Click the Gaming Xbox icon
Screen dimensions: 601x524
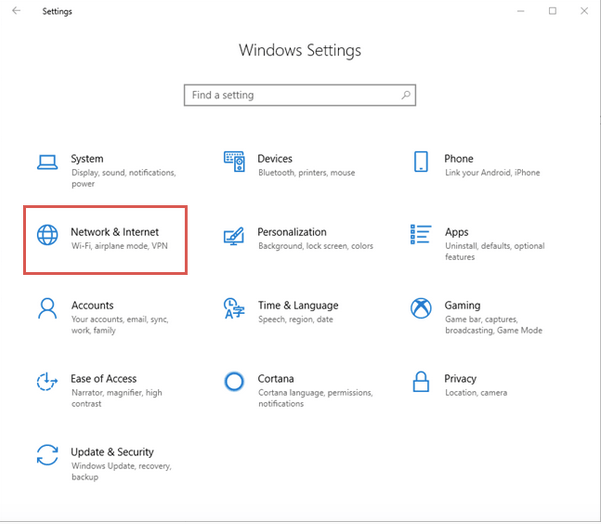click(421, 308)
